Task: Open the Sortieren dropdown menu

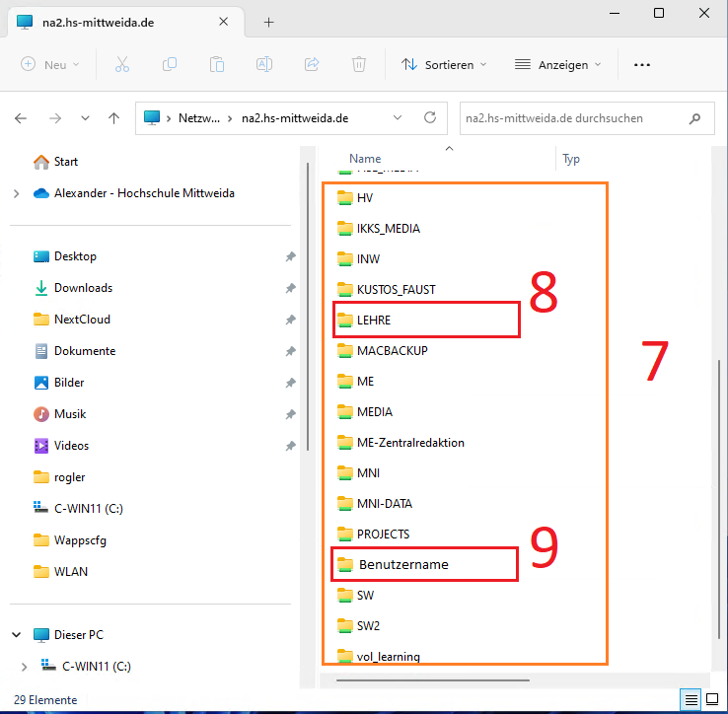Action: click(444, 64)
